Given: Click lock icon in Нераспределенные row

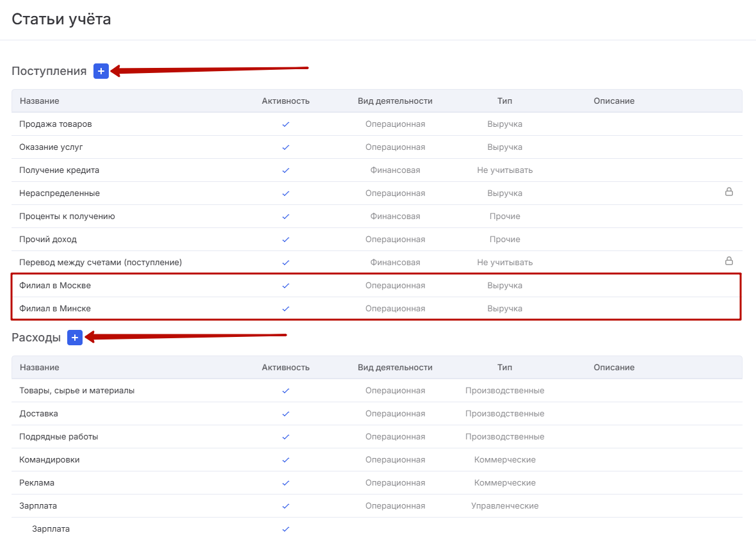Looking at the screenshot, I should (x=729, y=192).
